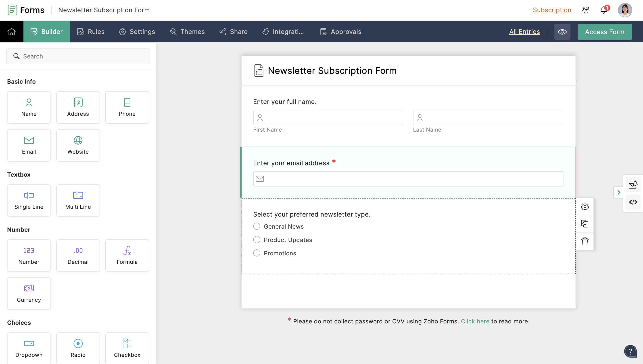Image resolution: width=643 pixels, height=364 pixels.
Task: Open field settings gear for newsletter field
Action: [585, 207]
